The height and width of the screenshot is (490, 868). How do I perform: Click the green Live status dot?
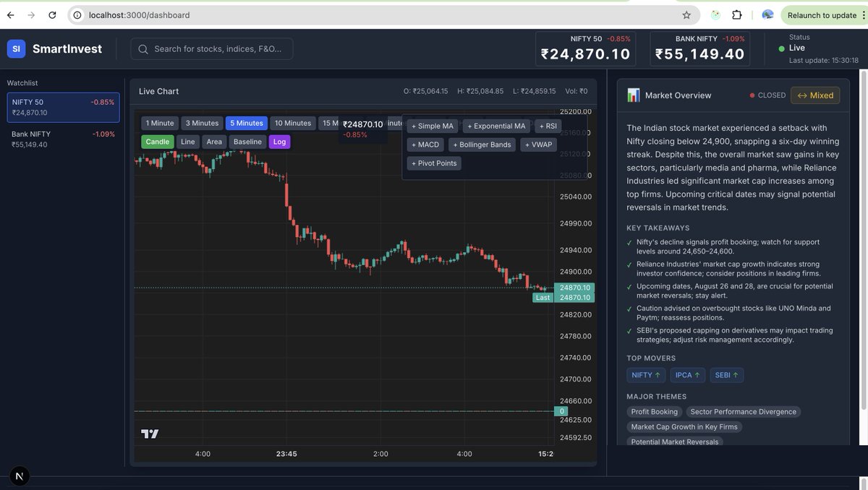(781, 48)
